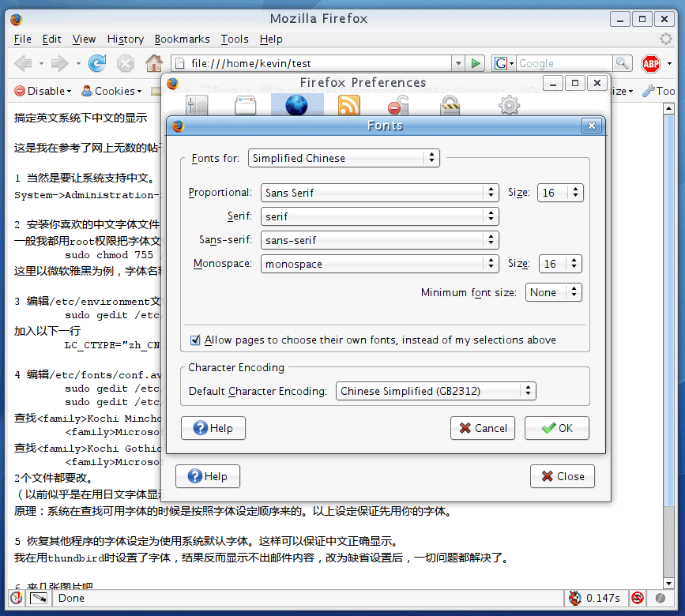Open the Bookmarks menu
Image resolution: width=685 pixels, height=616 pixels.
pos(183,39)
